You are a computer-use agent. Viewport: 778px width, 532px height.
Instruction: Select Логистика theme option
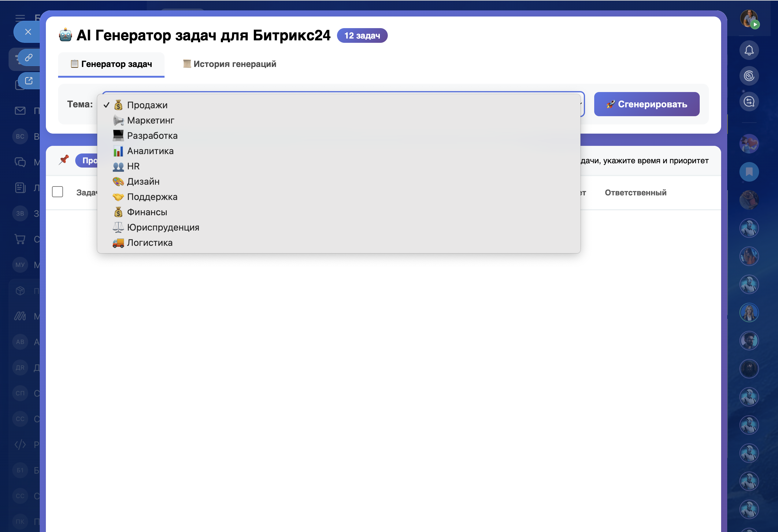150,243
